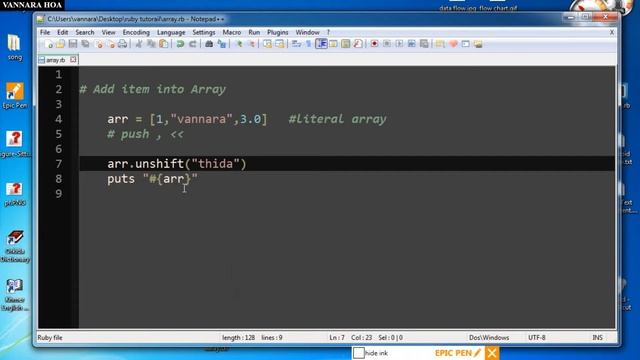Print the document with the Print icon
Screen dimensions: 640x360
point(122,44)
